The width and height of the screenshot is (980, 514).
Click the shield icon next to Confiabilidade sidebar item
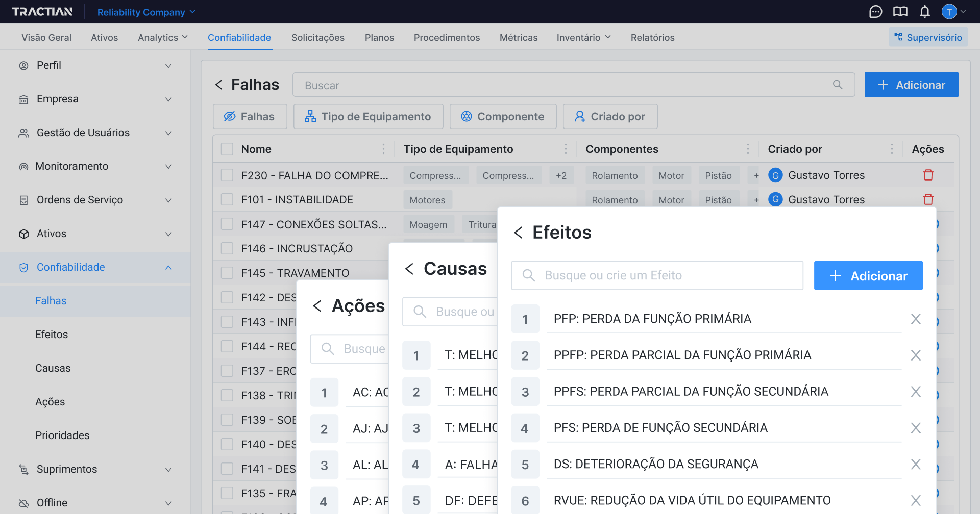click(x=23, y=267)
